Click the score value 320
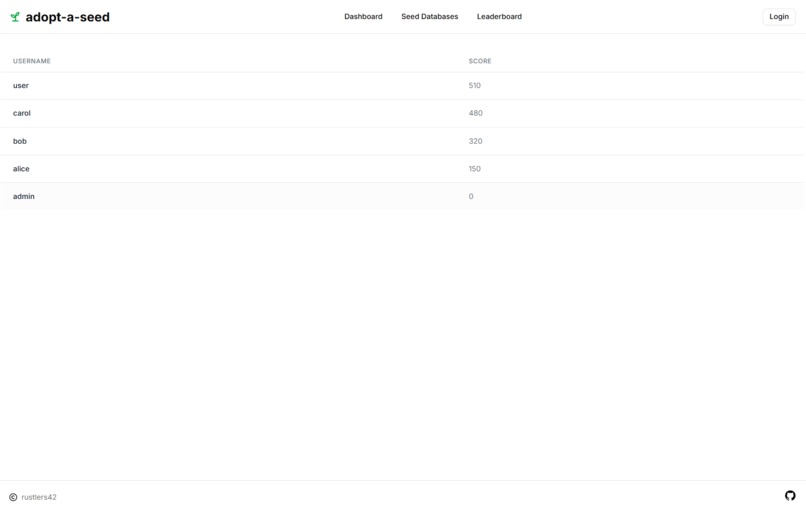806x514 pixels. pyautogui.click(x=475, y=141)
